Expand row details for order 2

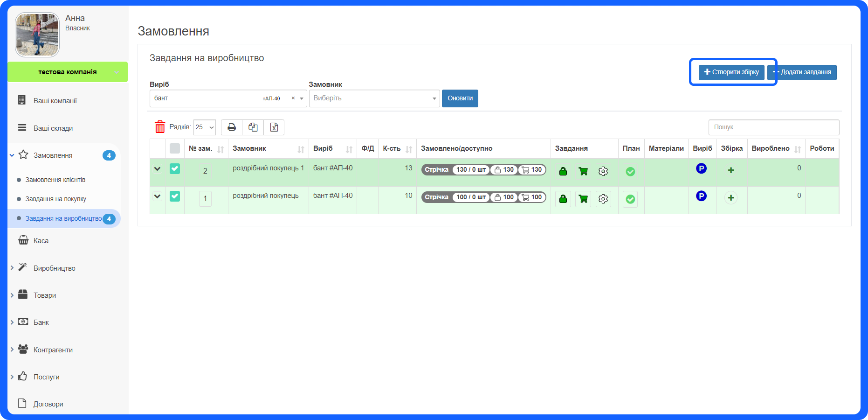point(158,169)
